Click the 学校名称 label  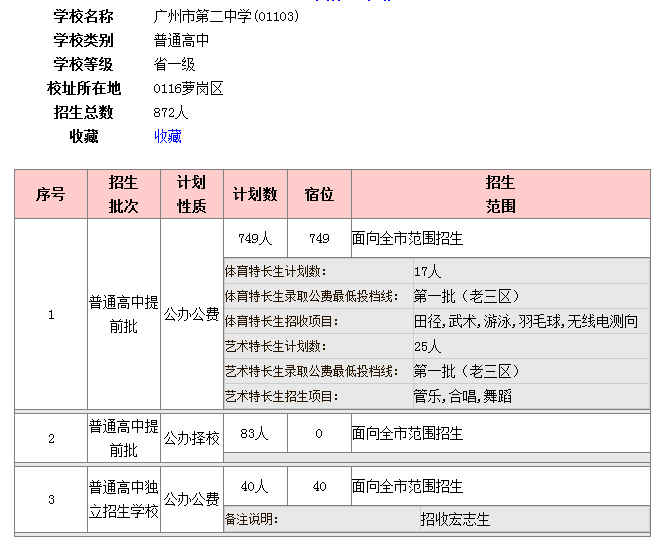click(83, 16)
